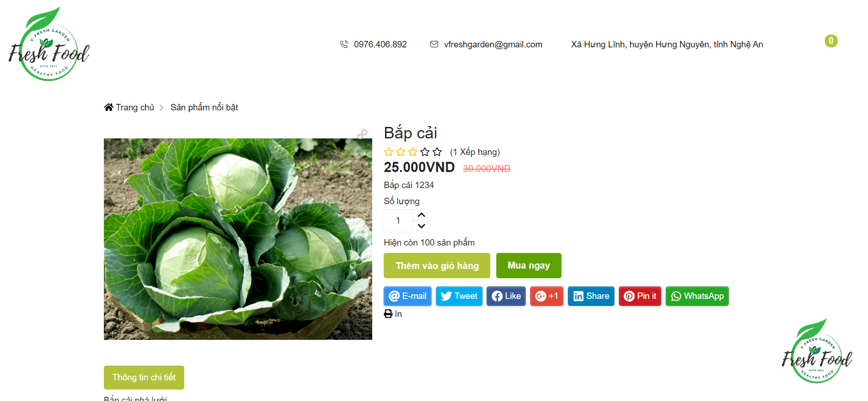Click the quantity input field
868x401 pixels.
[x=398, y=221]
